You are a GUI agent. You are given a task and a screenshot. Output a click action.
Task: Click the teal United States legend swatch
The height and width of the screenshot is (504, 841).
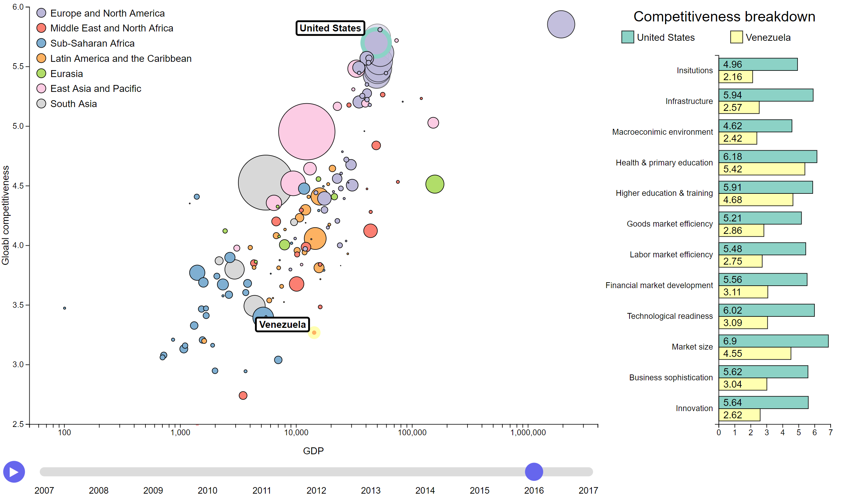(x=627, y=37)
